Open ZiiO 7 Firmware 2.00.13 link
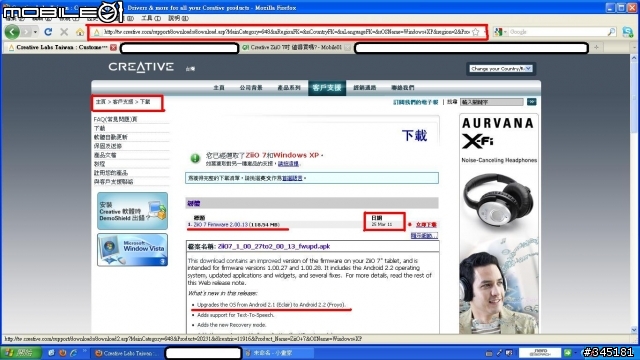640x360 pixels. 221,225
